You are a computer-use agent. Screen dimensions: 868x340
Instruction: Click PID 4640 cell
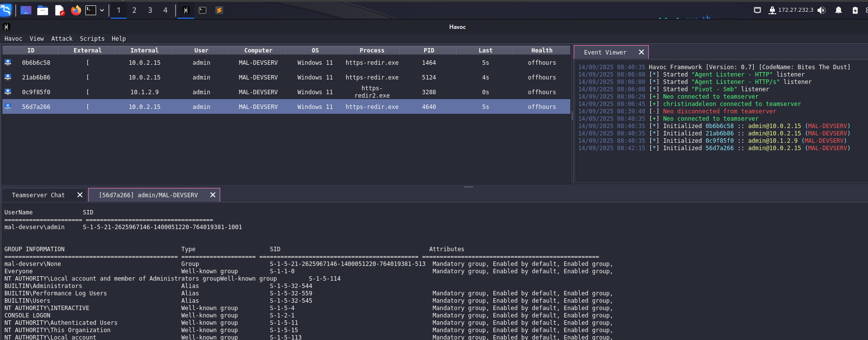tap(429, 107)
